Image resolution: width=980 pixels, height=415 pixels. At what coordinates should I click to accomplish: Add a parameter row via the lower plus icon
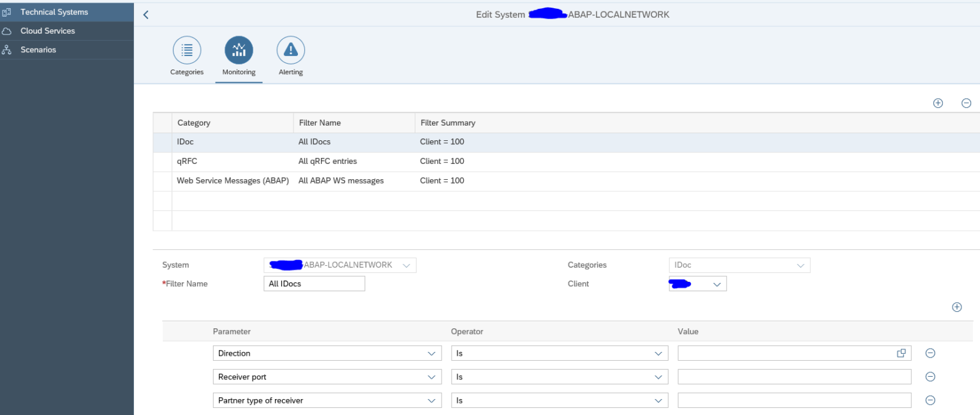click(x=957, y=307)
